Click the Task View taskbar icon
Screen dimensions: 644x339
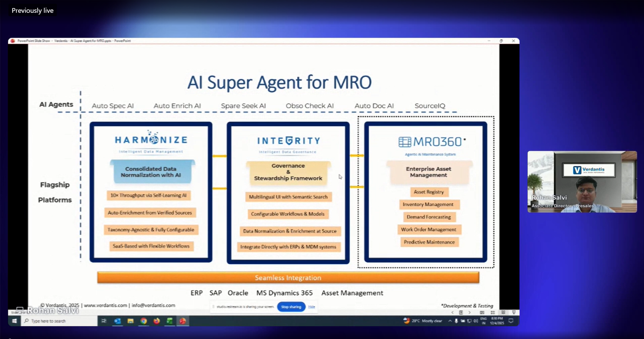coord(104,321)
